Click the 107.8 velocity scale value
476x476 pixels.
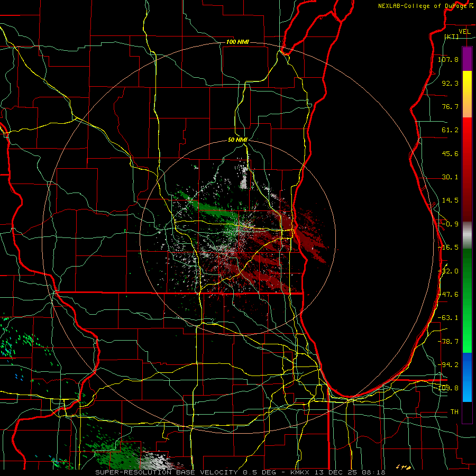point(448,59)
